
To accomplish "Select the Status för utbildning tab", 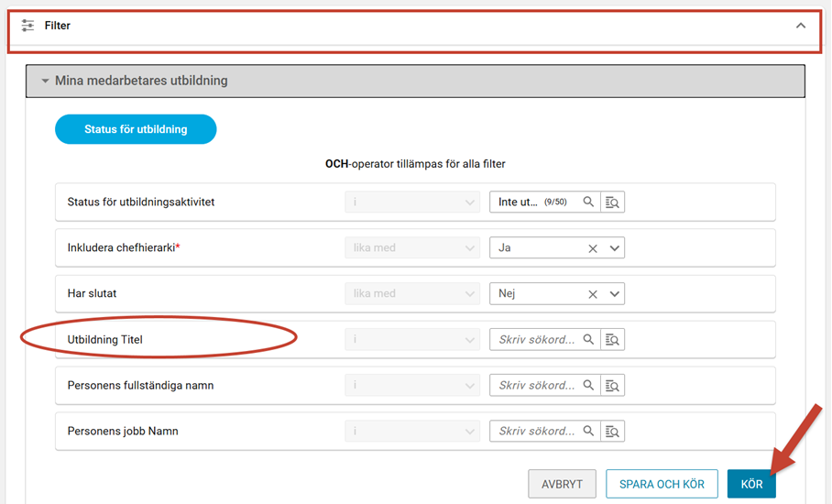I will point(136,129).
